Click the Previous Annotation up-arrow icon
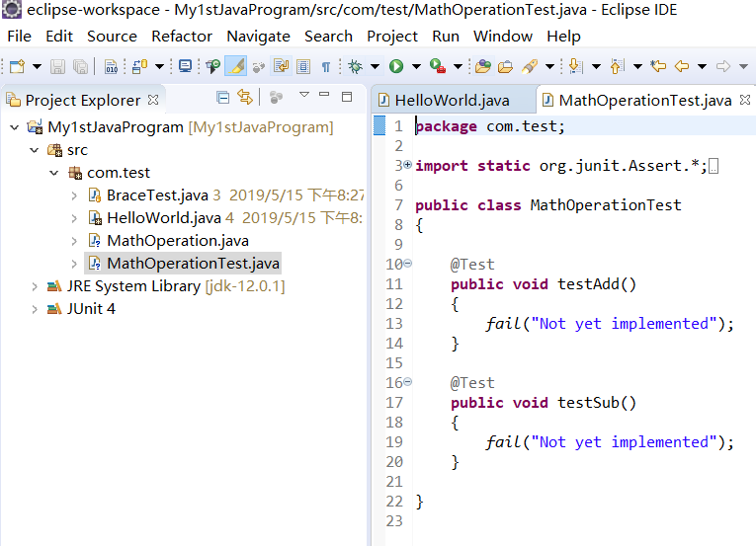The image size is (756, 546). click(617, 66)
